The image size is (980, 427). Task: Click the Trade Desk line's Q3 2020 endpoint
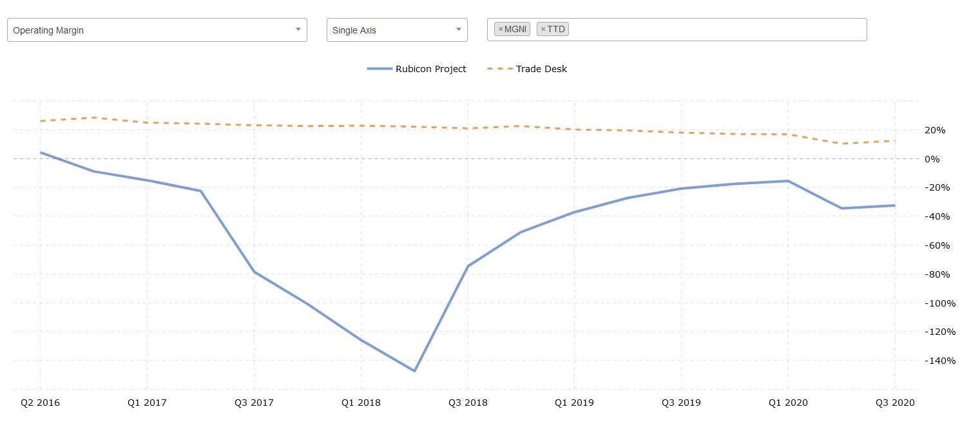pos(895,141)
